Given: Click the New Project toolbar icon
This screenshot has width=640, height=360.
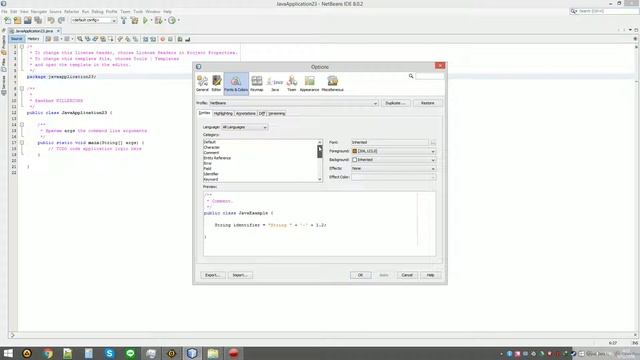Looking at the screenshot, I should coord(18,20).
